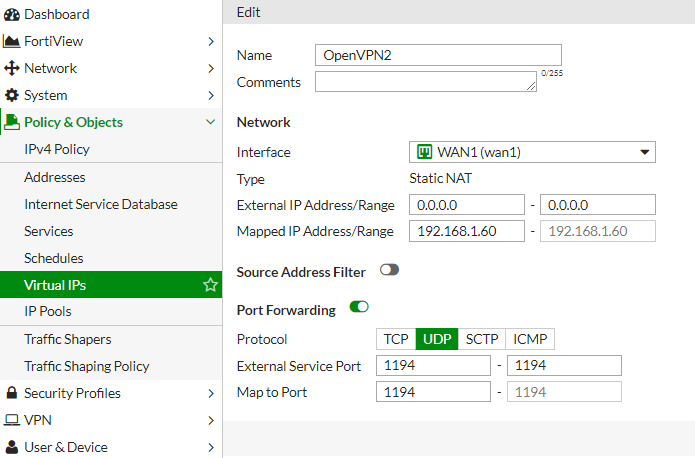The height and width of the screenshot is (458, 695).
Task: Click the Dashboard gauge icon
Action: tap(12, 14)
